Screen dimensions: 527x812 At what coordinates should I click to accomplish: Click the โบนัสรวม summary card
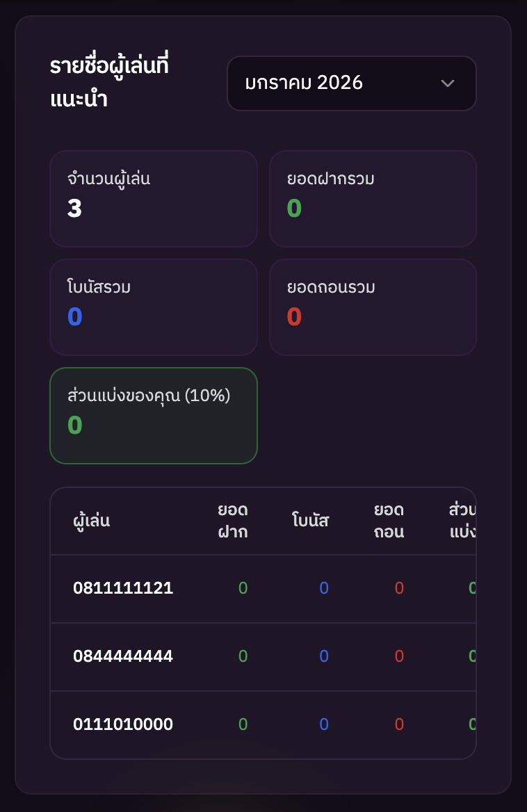pos(154,307)
